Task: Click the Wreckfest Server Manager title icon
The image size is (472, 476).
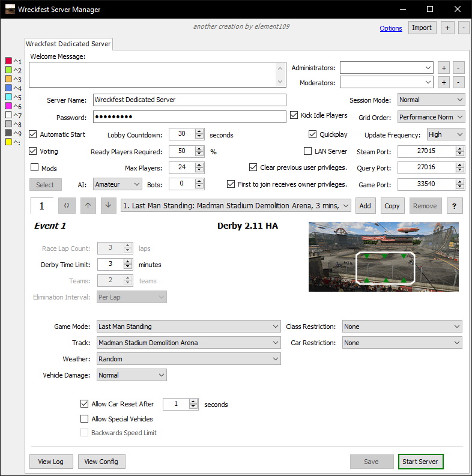Action: pyautogui.click(x=10, y=9)
